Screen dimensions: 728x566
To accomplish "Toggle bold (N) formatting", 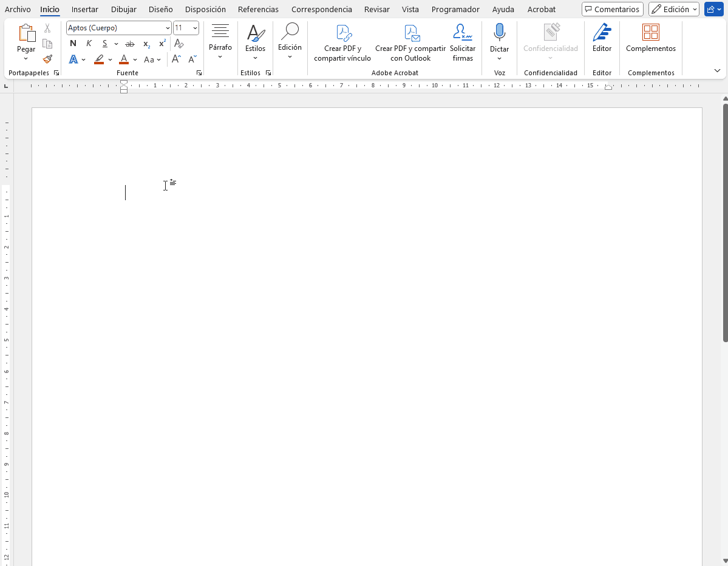I will (73, 44).
